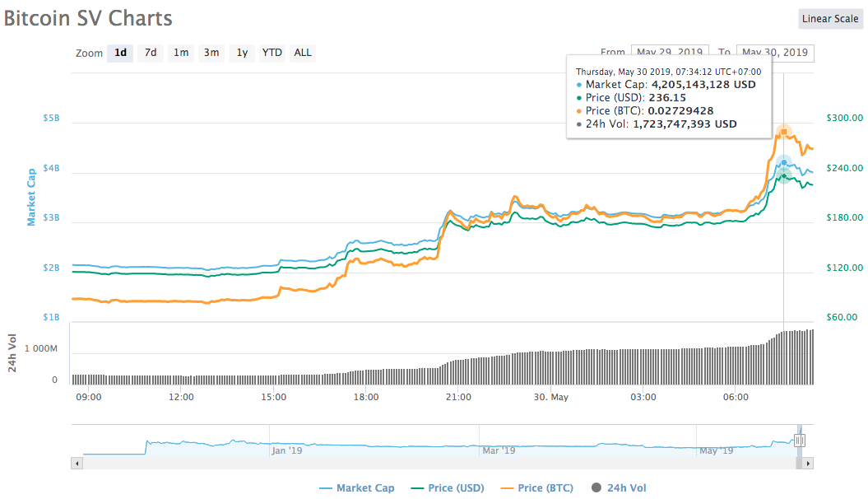Switch zoom to 3m
This screenshot has height=499, width=868.
pyautogui.click(x=211, y=53)
